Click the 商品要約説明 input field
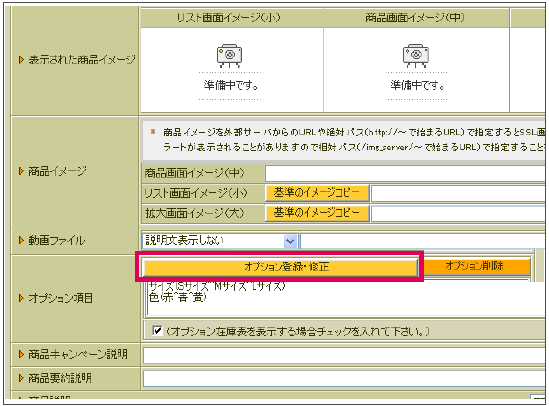Image resolution: width=549 pixels, height=406 pixels. coord(345,379)
